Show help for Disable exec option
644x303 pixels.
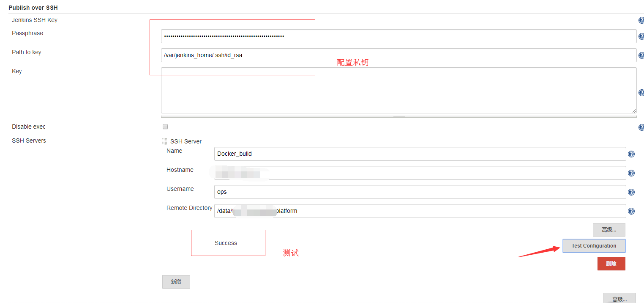(641, 127)
